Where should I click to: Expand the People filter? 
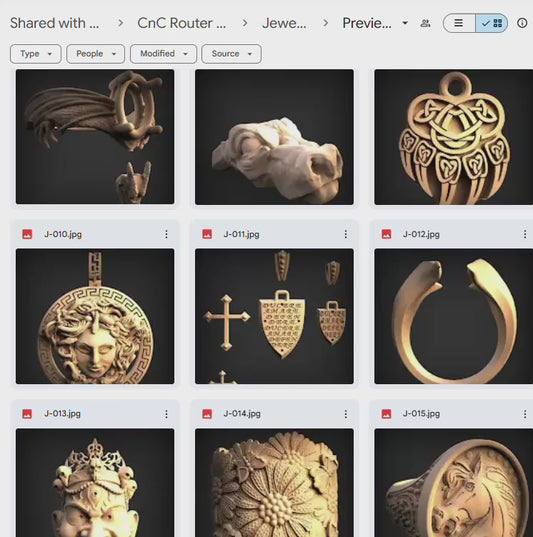[x=96, y=54]
